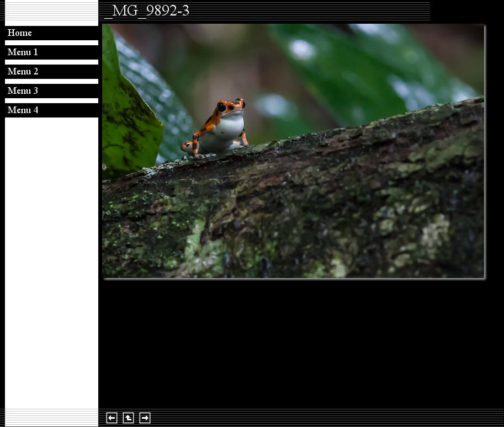504x427 pixels.
Task: Click the white divider between Home and Menu 1
Action: click(x=51, y=42)
